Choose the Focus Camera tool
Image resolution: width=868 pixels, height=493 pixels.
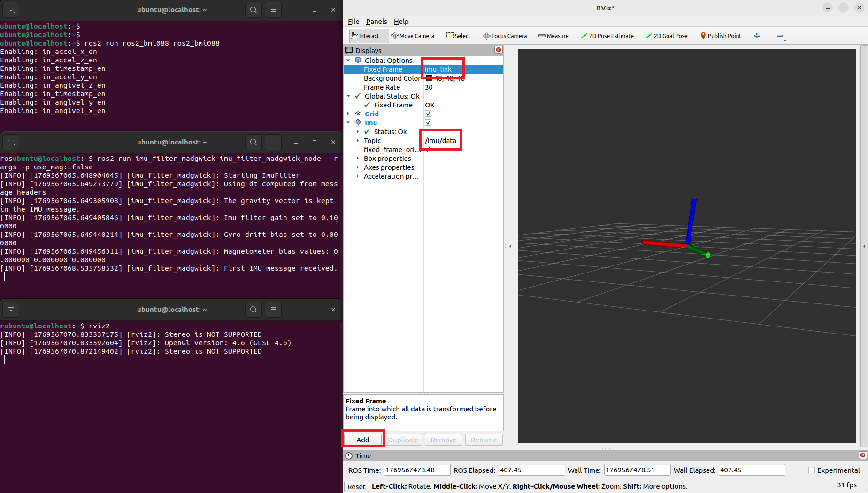click(x=505, y=36)
